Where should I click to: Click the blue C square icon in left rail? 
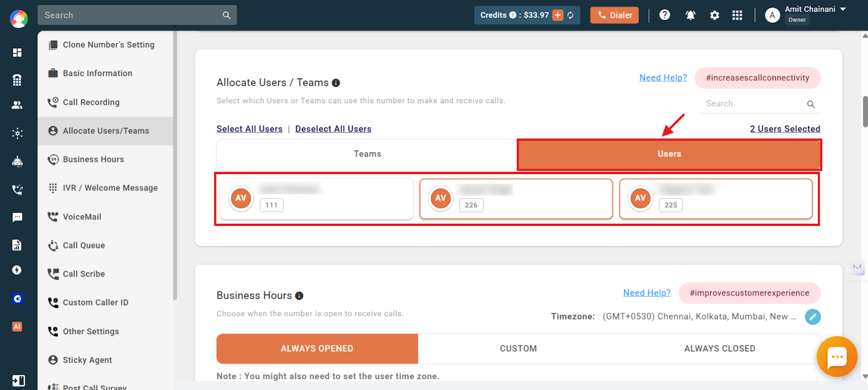pyautogui.click(x=17, y=299)
